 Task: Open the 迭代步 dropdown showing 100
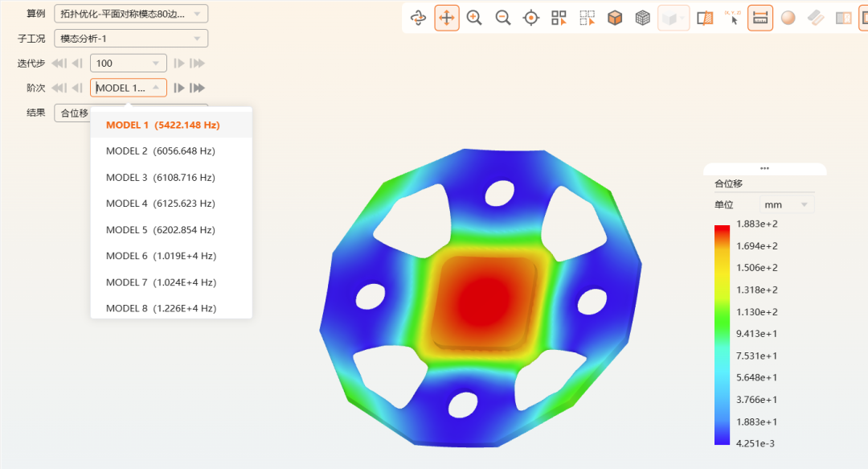click(x=129, y=64)
